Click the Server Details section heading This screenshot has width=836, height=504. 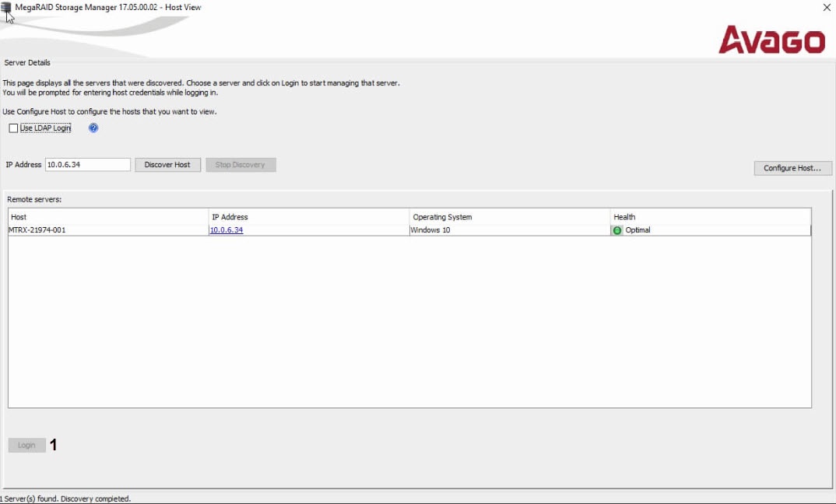(27, 62)
